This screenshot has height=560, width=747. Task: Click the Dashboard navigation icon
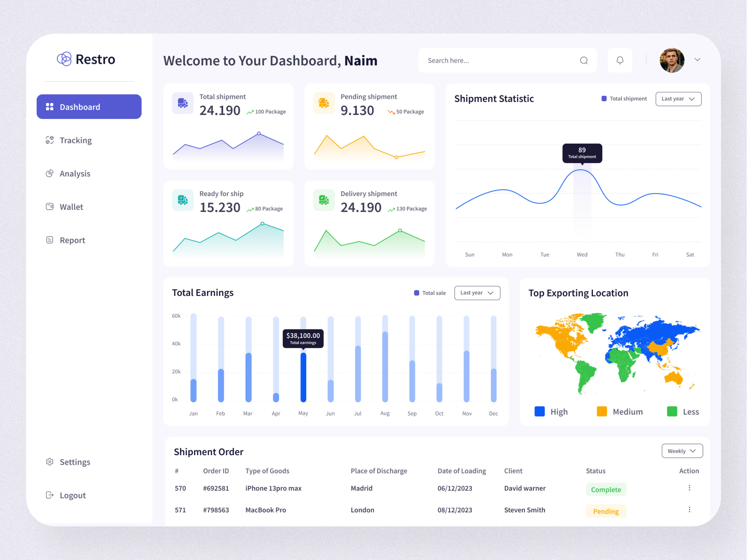(50, 106)
